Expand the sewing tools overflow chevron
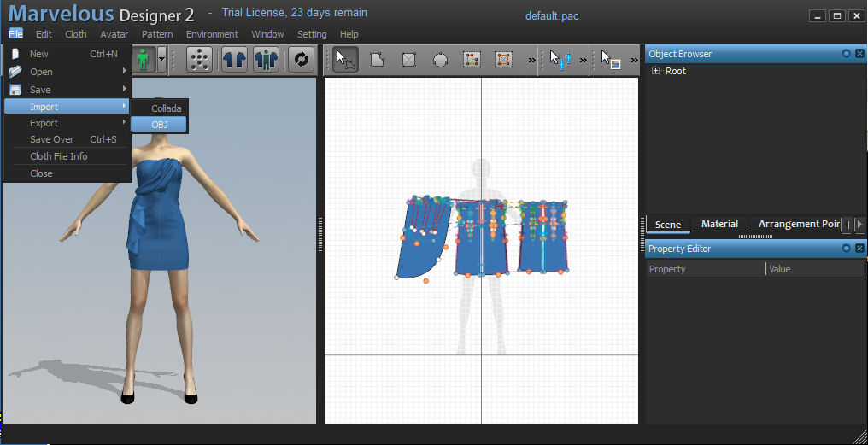This screenshot has height=445, width=868. 583,60
